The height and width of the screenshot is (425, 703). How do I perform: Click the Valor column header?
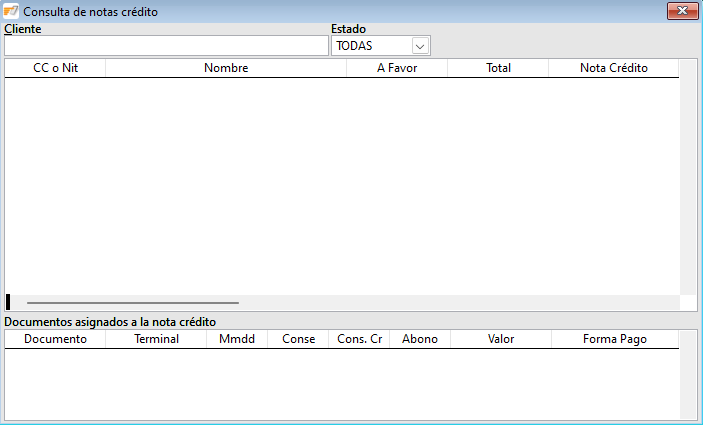501,339
